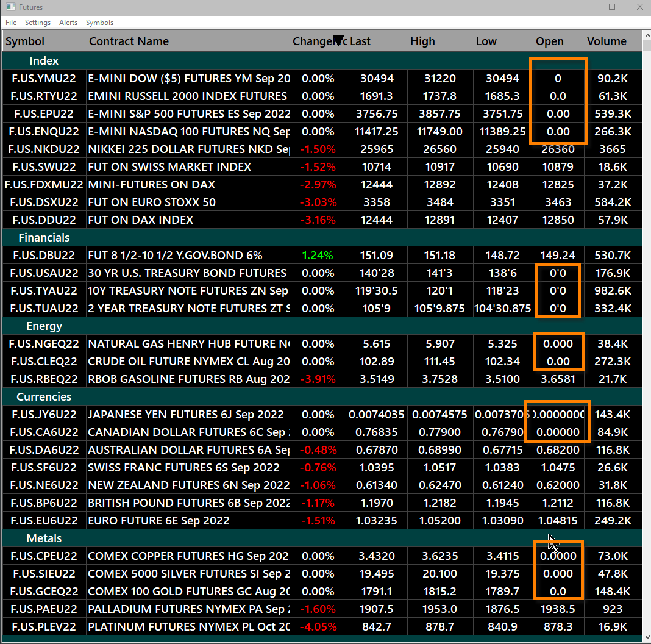
Task: Click the 1.24% change for DBU22
Action: tap(318, 256)
